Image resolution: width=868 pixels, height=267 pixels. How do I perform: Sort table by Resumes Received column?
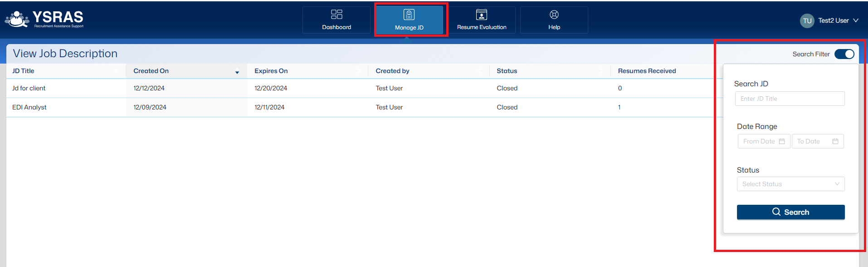pos(647,71)
